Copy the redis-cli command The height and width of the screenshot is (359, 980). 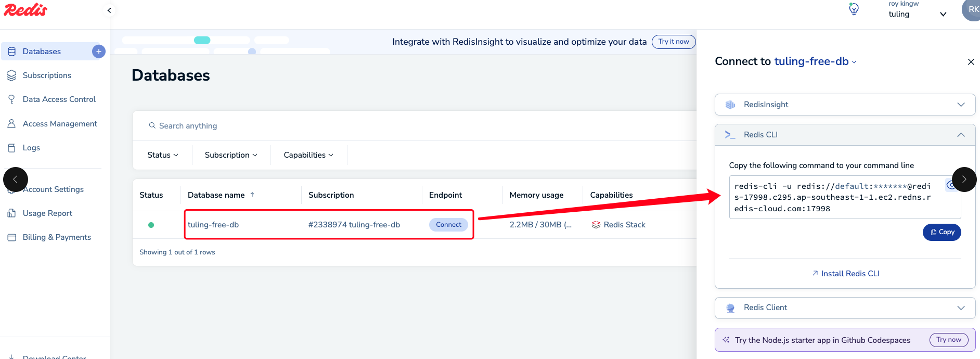click(x=942, y=232)
